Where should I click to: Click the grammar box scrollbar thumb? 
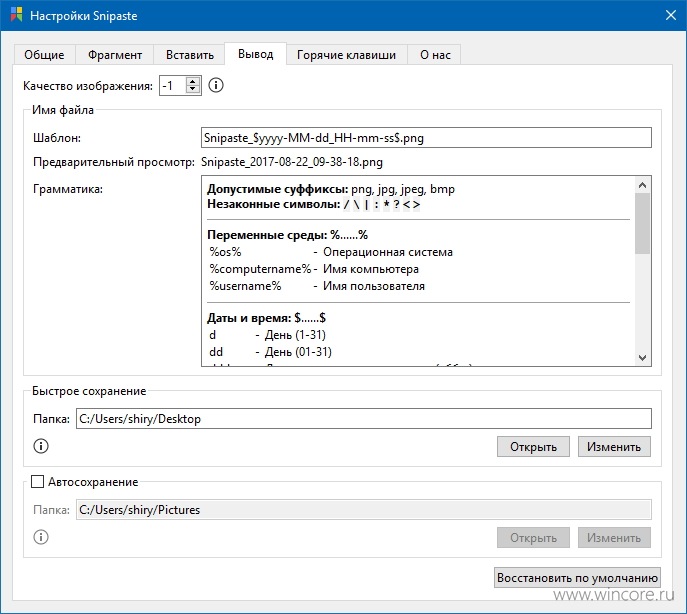(642, 223)
